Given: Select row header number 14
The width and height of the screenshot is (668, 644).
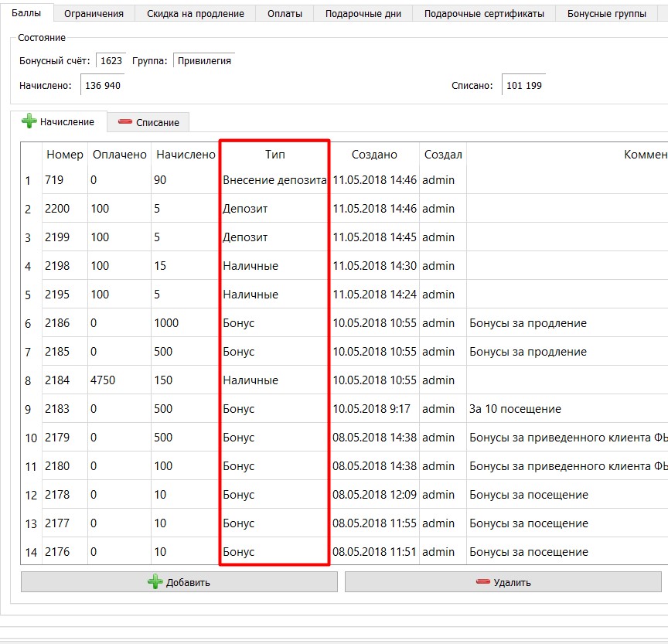Looking at the screenshot, I should point(31,552).
